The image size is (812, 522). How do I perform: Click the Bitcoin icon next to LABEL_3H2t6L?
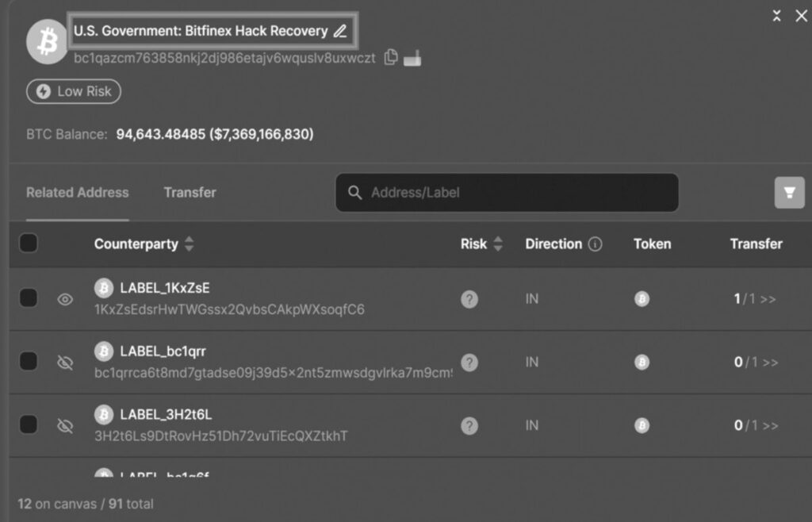pos(104,414)
